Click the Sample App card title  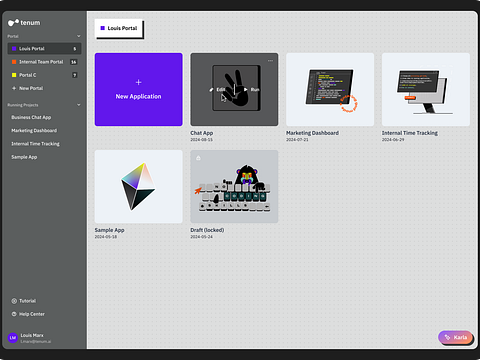pos(109,230)
